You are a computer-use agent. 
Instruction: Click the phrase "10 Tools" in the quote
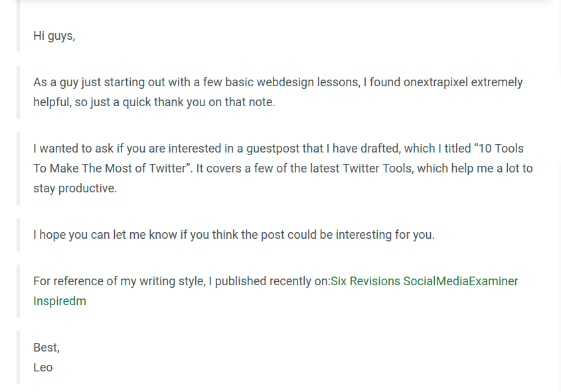tap(501, 149)
